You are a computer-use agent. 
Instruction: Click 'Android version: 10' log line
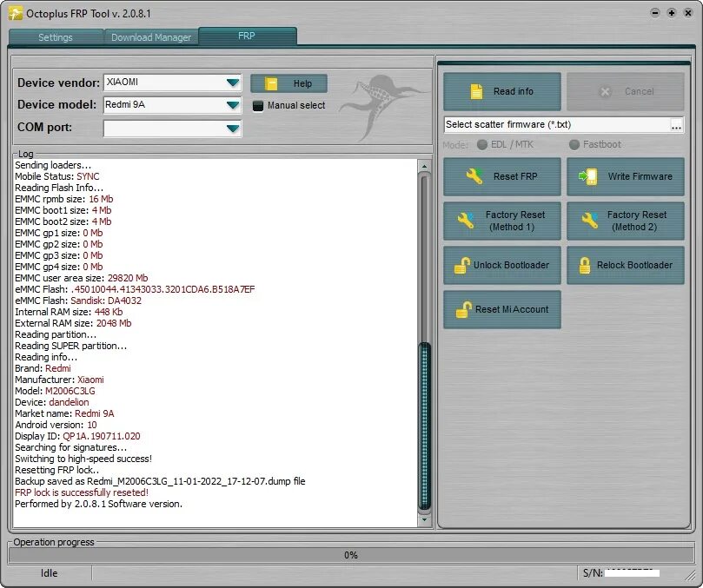click(x=56, y=425)
